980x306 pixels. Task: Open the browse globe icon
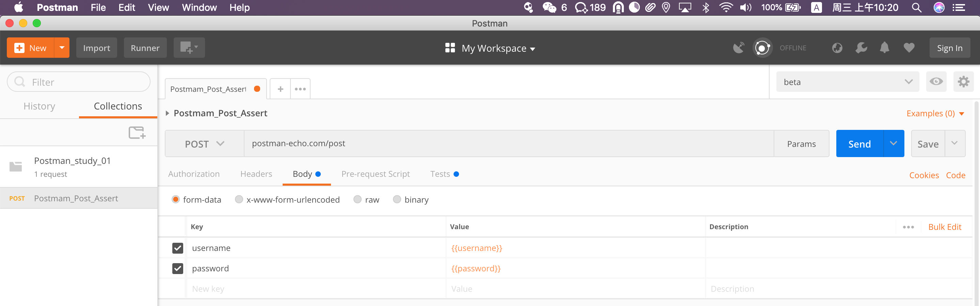click(x=837, y=48)
